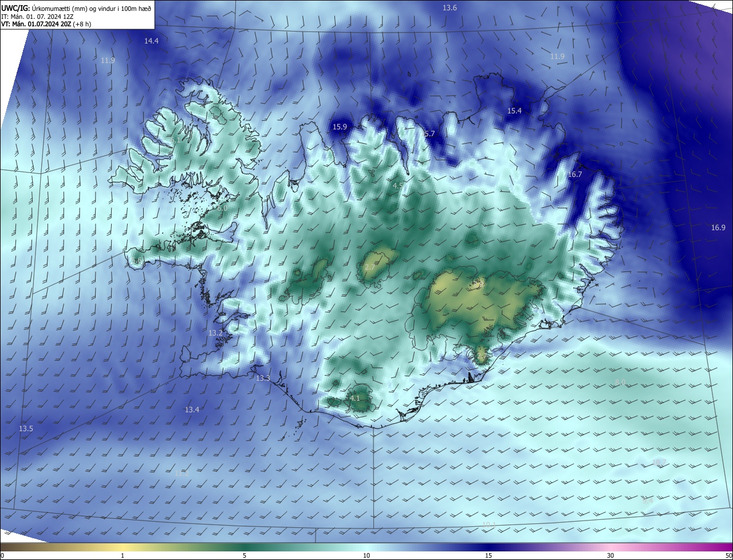The width and height of the screenshot is (733, 560).
Task: Click the 6.1 value label in the Westfjords
Action: (175, 140)
